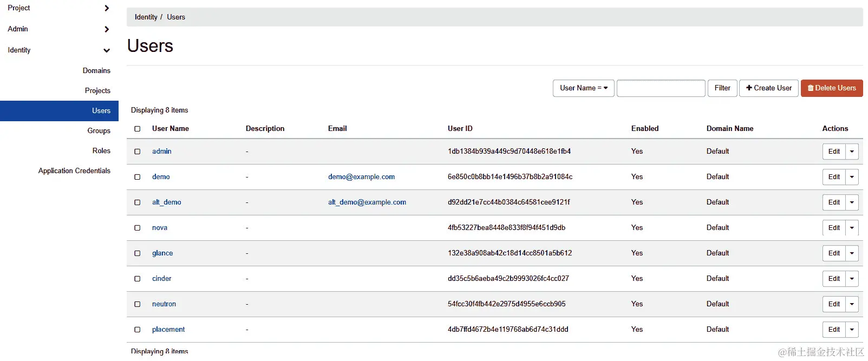This screenshot has width=868, height=361.
Task: Click the Email column header
Action: (x=337, y=129)
